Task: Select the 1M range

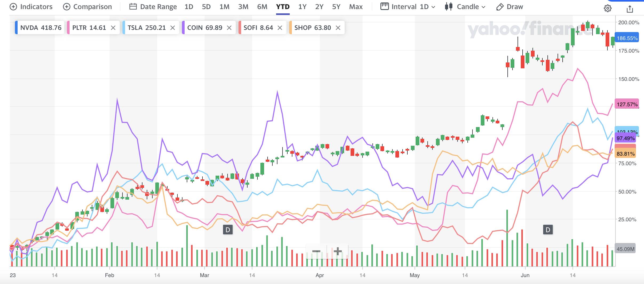Action: click(224, 7)
